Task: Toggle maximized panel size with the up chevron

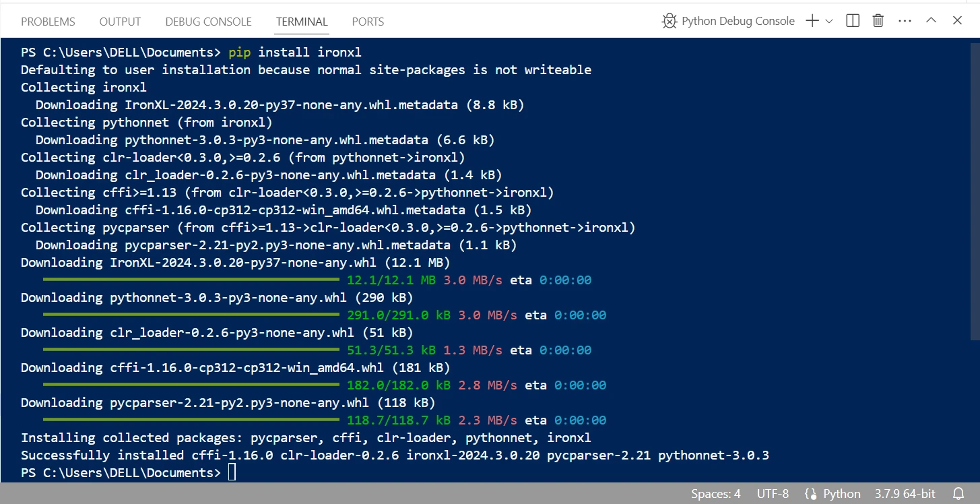Action: pyautogui.click(x=931, y=21)
